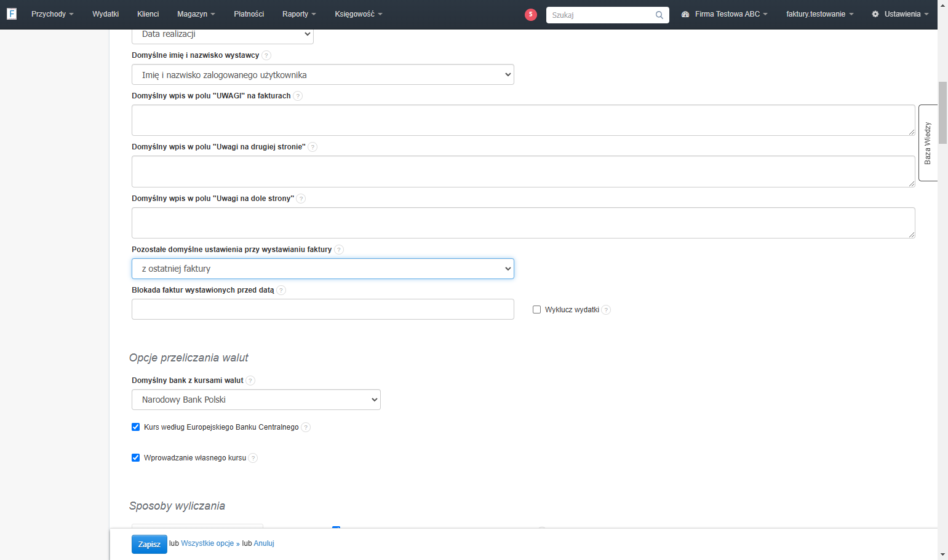Click the search magnifier icon
Image resolution: width=948 pixels, height=560 pixels.
[659, 15]
